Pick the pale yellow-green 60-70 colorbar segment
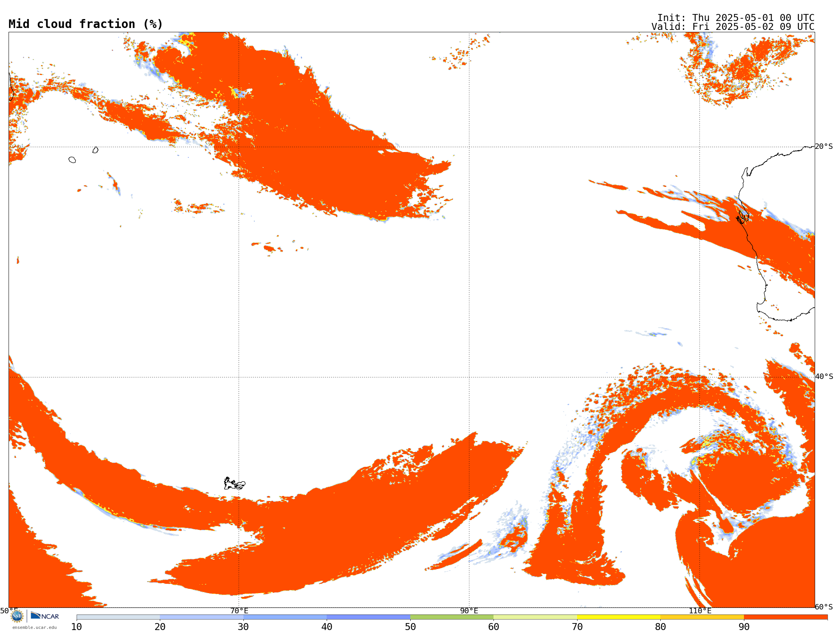 click(535, 617)
